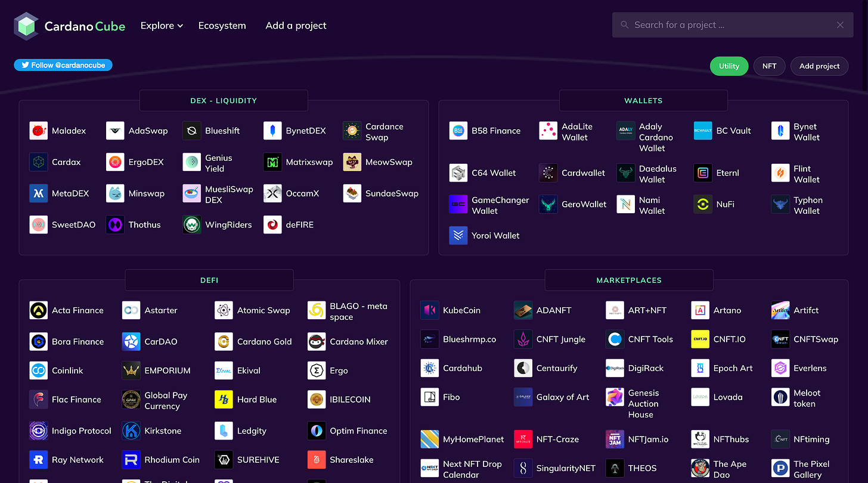Image resolution: width=868 pixels, height=483 pixels.
Task: Open the BC Vault wallet link
Action: 734,131
